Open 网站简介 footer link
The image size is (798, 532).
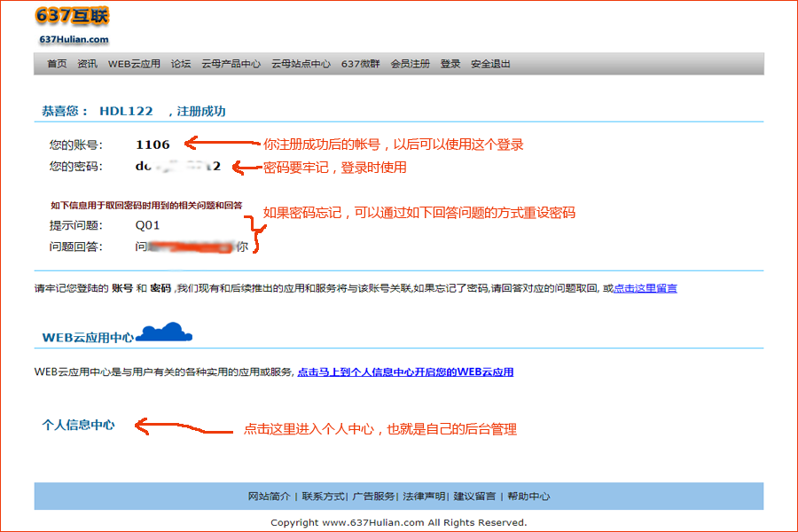point(269,497)
